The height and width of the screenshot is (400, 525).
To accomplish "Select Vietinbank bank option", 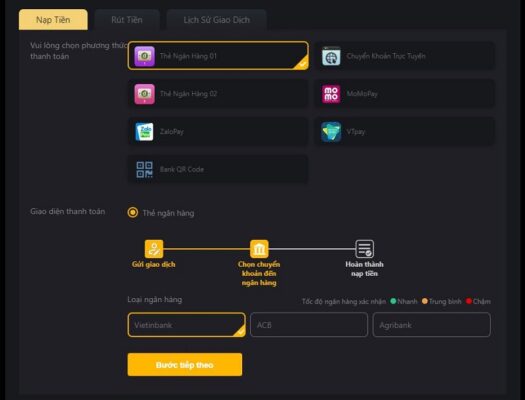I will [186, 325].
